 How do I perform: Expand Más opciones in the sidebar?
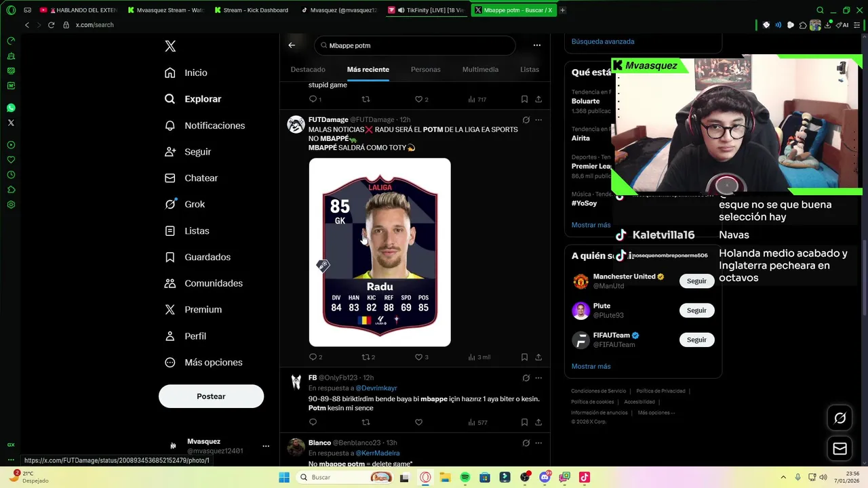click(203, 363)
